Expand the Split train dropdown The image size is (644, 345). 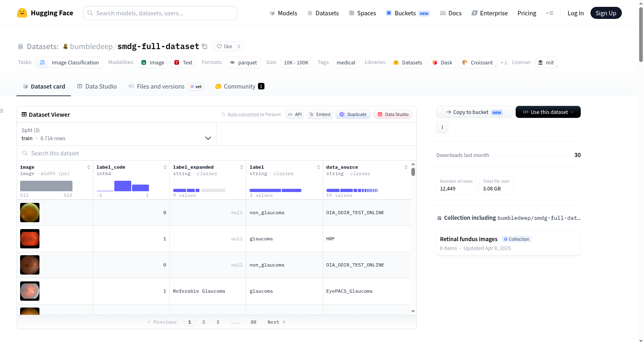(117, 134)
